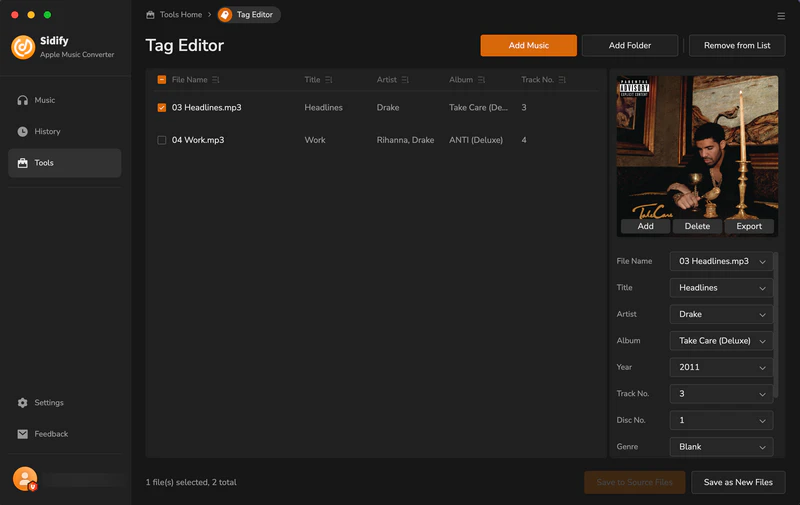This screenshot has width=800, height=505.
Task: Click the 'Rihanna, Drake' artist cell
Action: pos(405,140)
